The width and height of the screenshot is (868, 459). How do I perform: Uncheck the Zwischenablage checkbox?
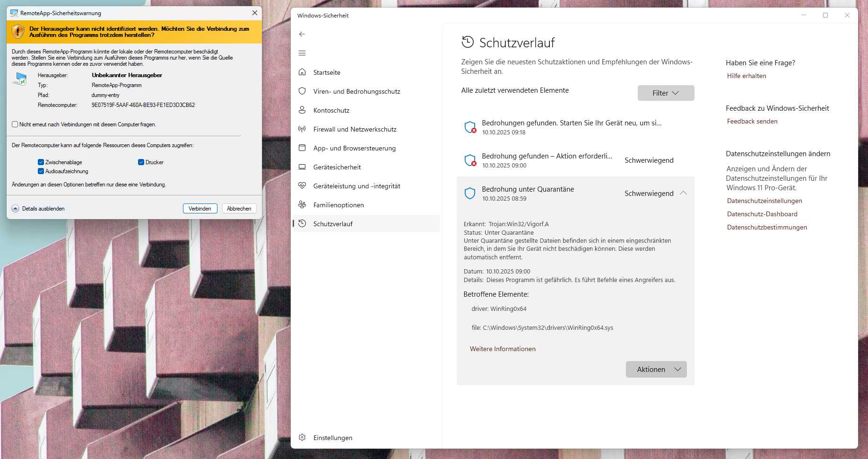[41, 162]
